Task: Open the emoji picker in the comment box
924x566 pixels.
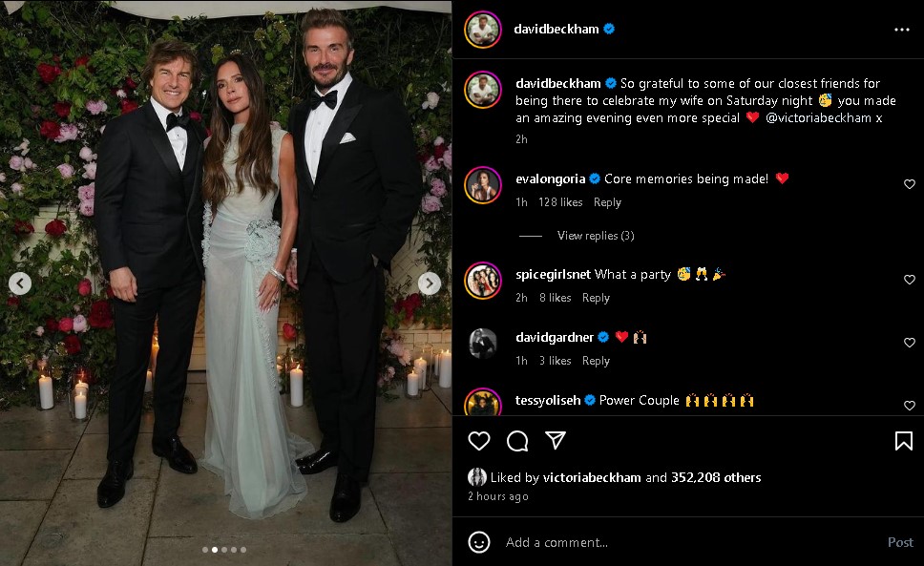Action: click(477, 541)
